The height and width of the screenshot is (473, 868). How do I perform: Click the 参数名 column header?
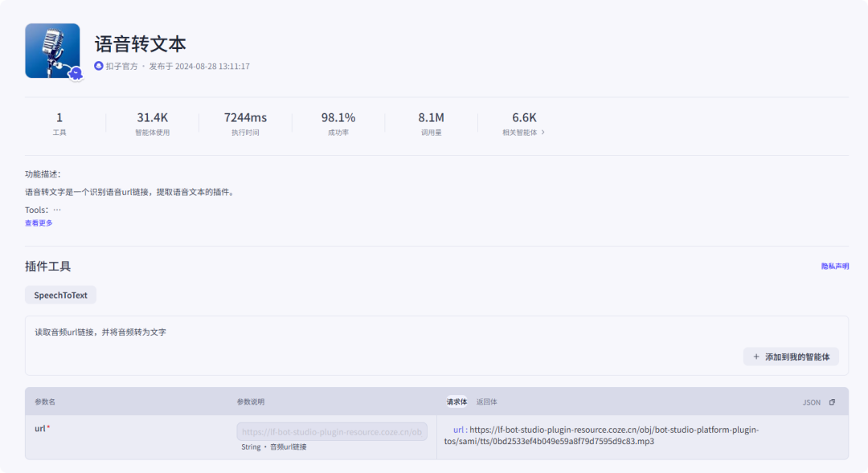(45, 402)
